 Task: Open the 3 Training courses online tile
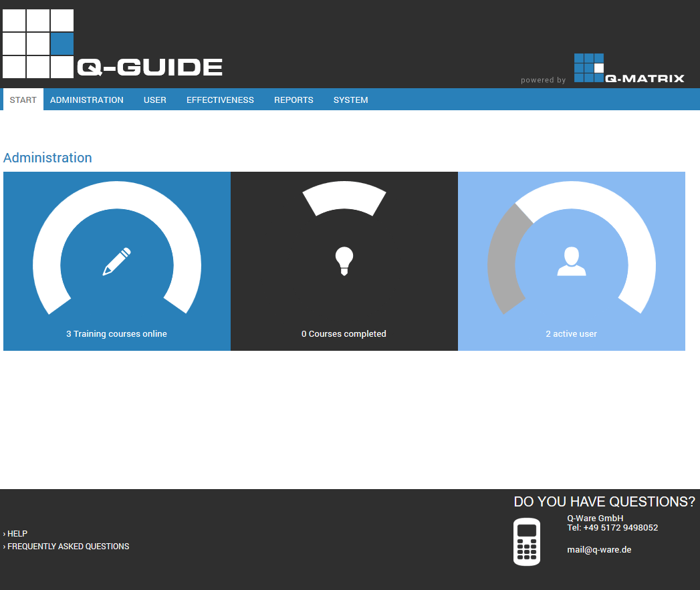tap(116, 333)
